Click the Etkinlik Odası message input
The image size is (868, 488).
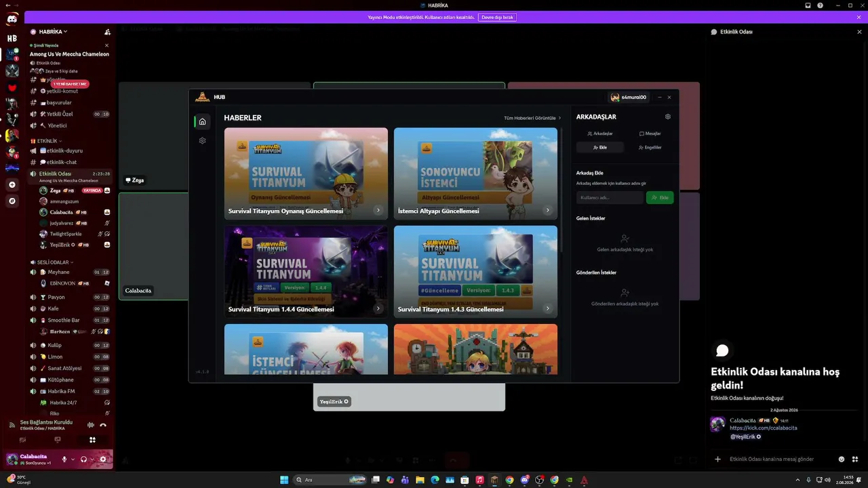pyautogui.click(x=778, y=459)
